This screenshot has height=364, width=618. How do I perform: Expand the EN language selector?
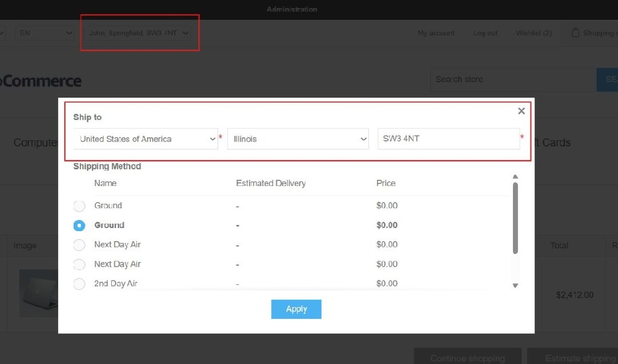(44, 33)
